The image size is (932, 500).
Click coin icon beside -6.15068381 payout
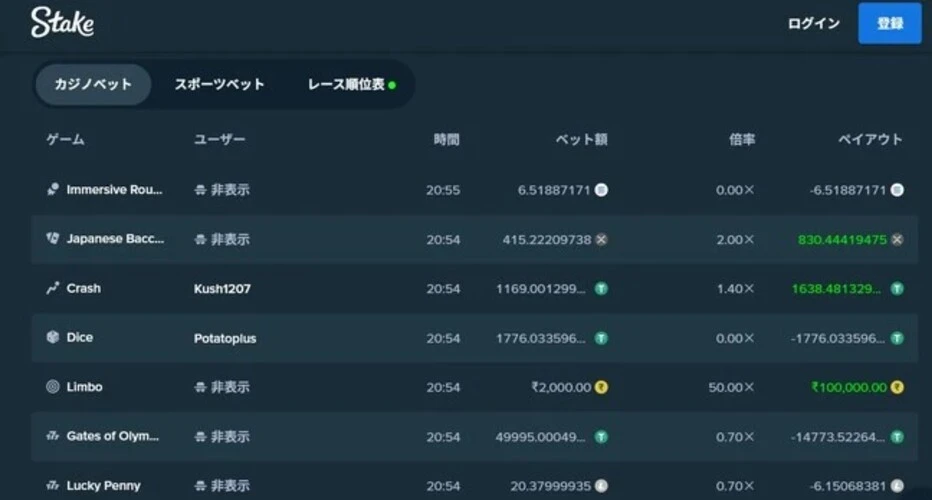coord(897,486)
